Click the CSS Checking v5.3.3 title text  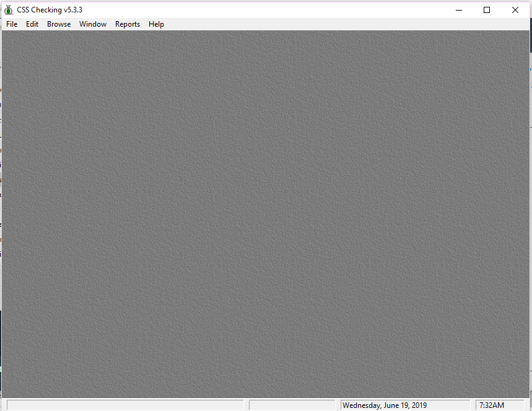[50, 10]
